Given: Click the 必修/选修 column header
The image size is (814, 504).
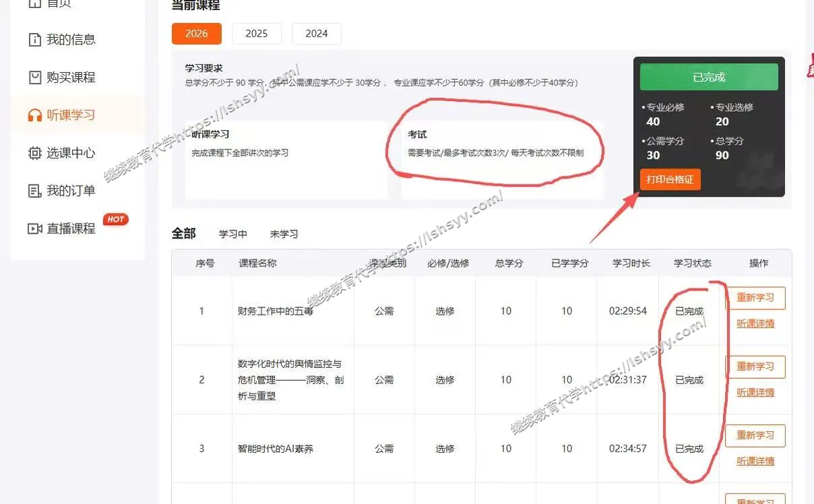Looking at the screenshot, I should coord(448,263).
